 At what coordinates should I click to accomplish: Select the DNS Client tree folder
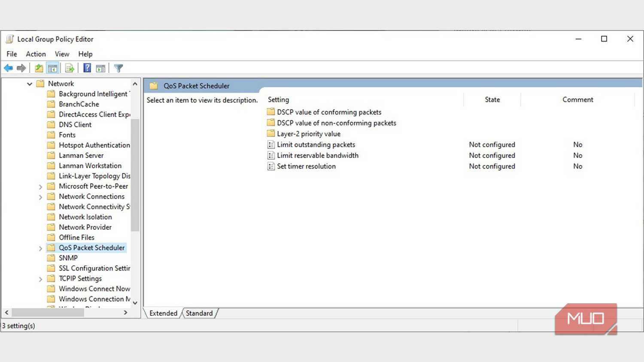[69, 125]
